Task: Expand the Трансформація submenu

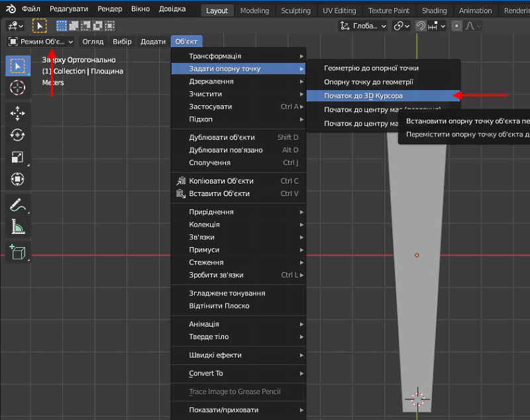Action: pyautogui.click(x=238, y=56)
